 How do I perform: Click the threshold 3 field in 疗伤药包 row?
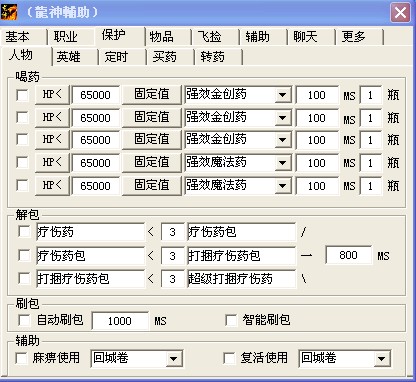172,256
